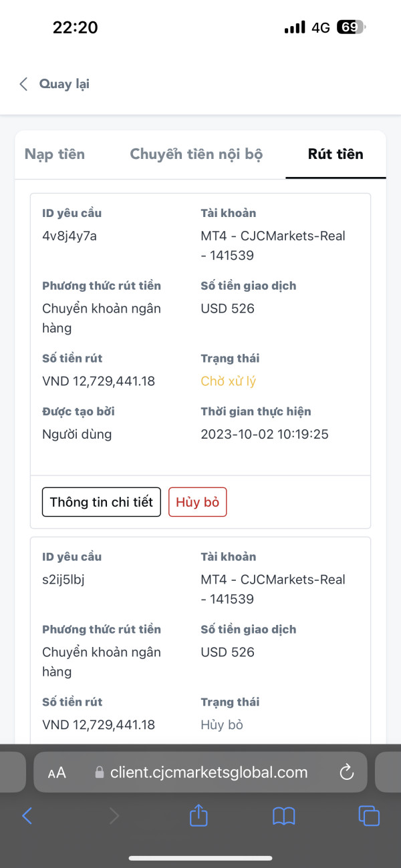
Task: Tap request ID s2ij5lbj
Action: point(63,580)
